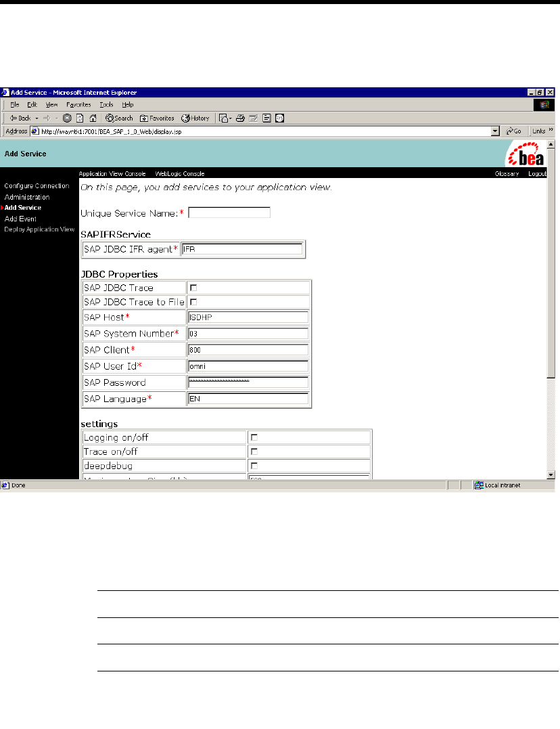
Task: Focus the Unique Service Name field
Action: [x=229, y=213]
